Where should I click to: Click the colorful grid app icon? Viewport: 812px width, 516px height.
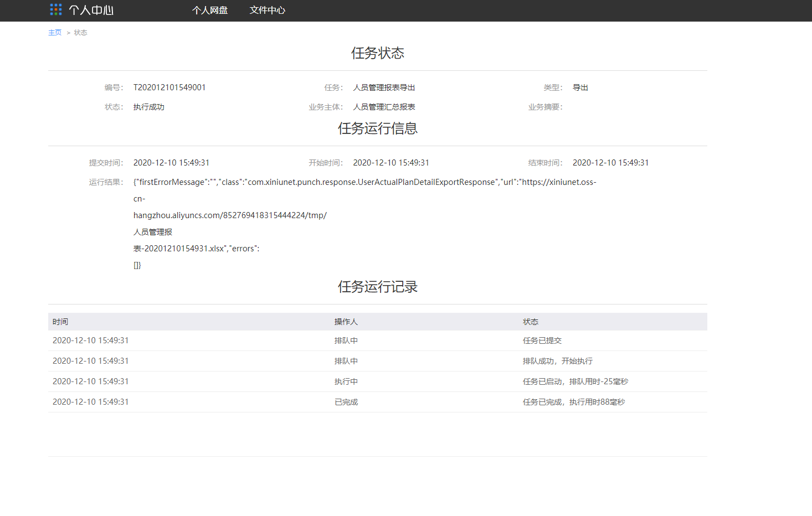(x=56, y=9)
